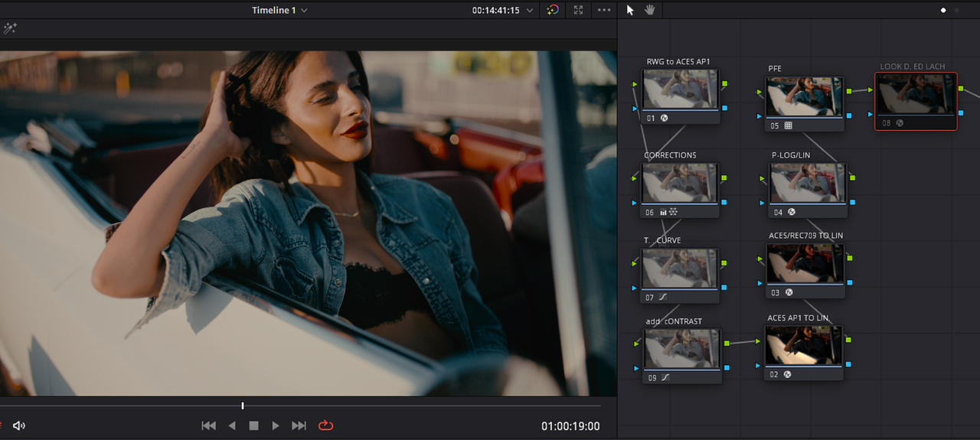This screenshot has height=440, width=980.
Task: Click the 'P-LOG/LIN' node label
Action: [x=791, y=155]
